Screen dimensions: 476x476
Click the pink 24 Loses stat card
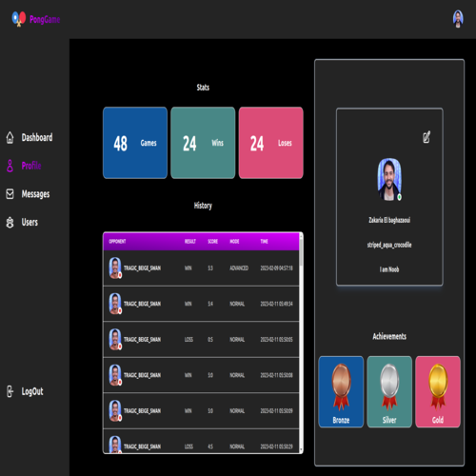[271, 143]
